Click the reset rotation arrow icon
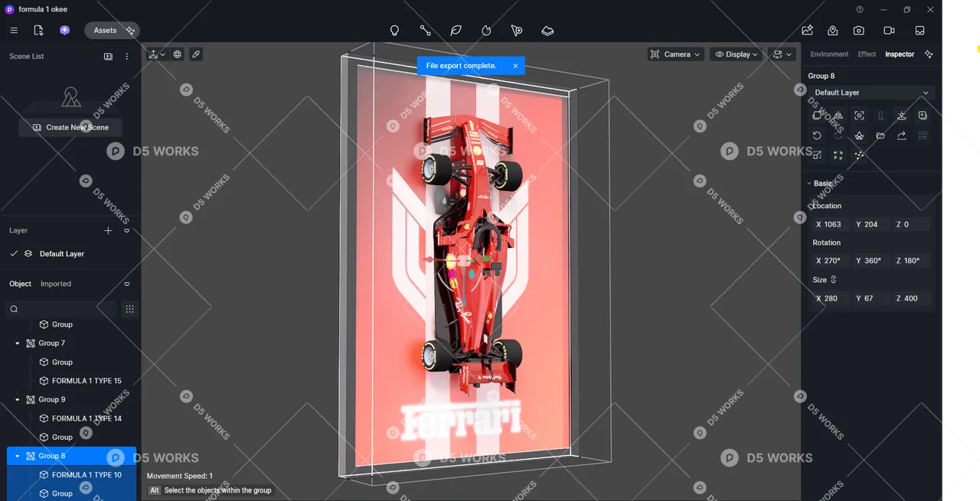This screenshot has width=980, height=501. [x=817, y=135]
